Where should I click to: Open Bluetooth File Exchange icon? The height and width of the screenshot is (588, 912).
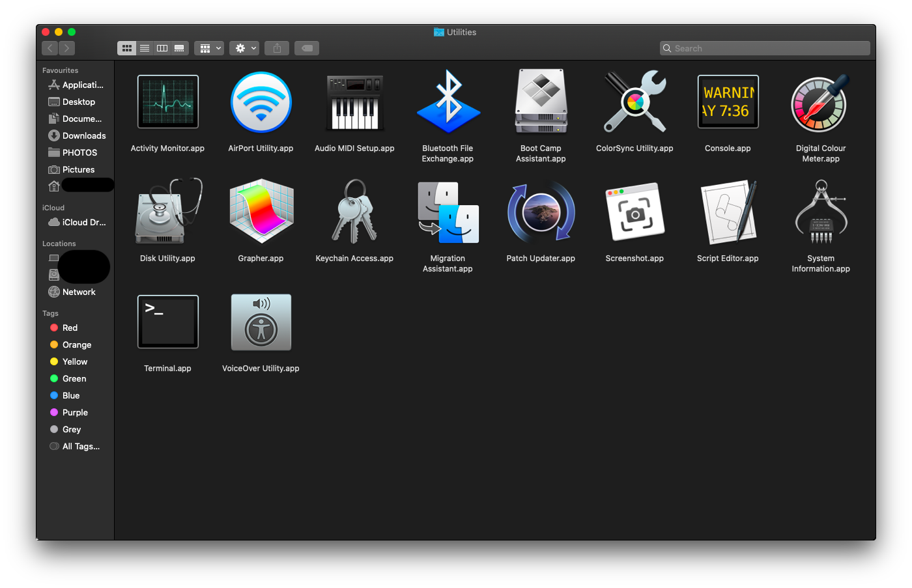[x=448, y=102]
